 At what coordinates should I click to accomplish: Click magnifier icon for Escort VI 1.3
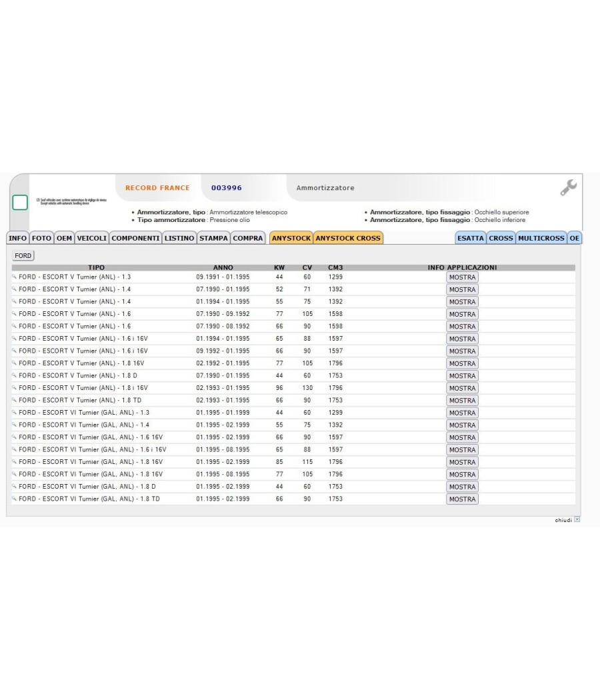click(14, 413)
